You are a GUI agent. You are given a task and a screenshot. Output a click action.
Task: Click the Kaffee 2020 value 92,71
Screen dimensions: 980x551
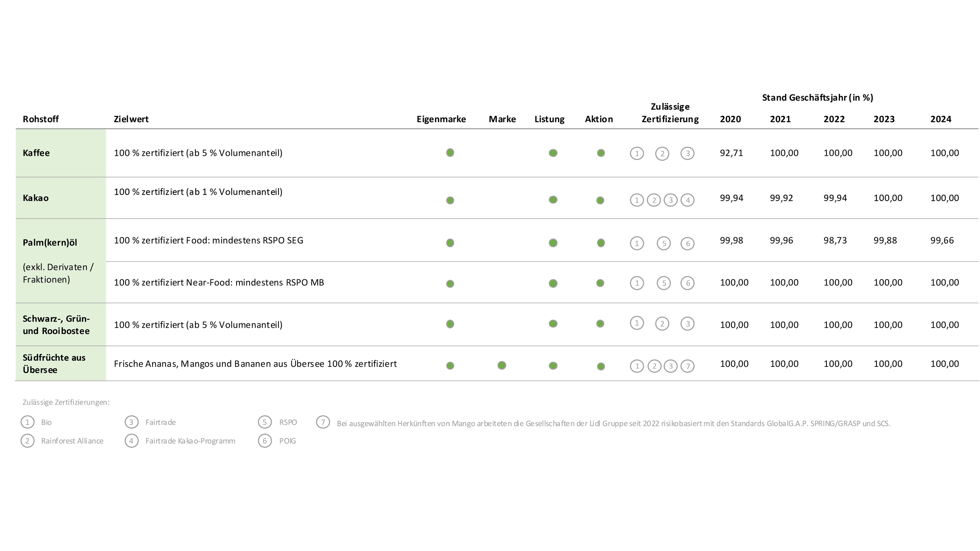click(731, 153)
